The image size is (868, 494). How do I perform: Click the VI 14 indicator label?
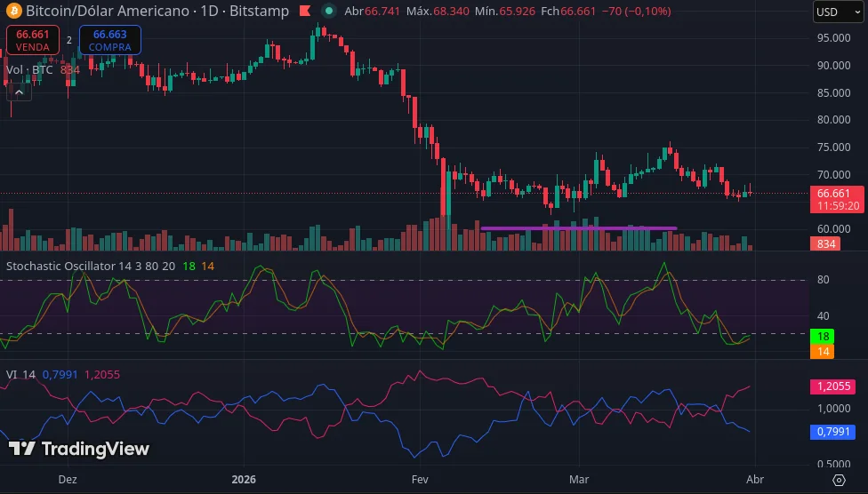tap(20, 374)
